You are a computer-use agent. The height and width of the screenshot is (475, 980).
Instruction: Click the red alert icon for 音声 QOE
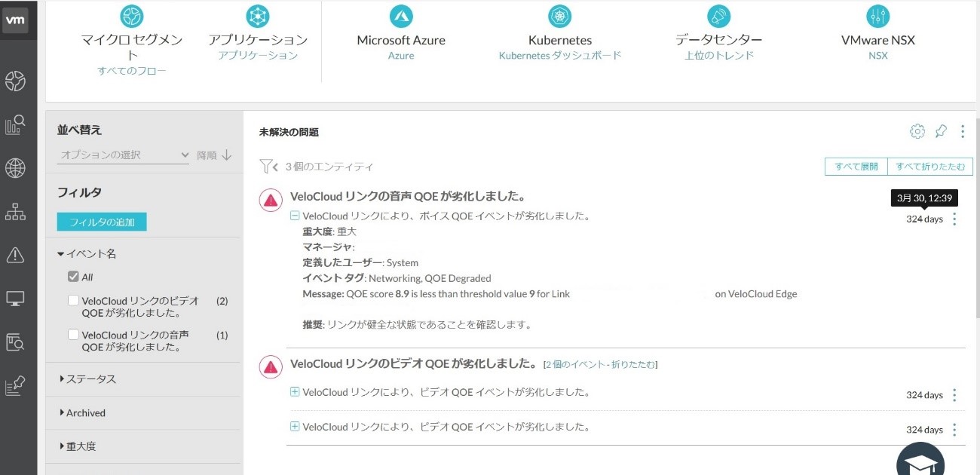click(x=271, y=200)
